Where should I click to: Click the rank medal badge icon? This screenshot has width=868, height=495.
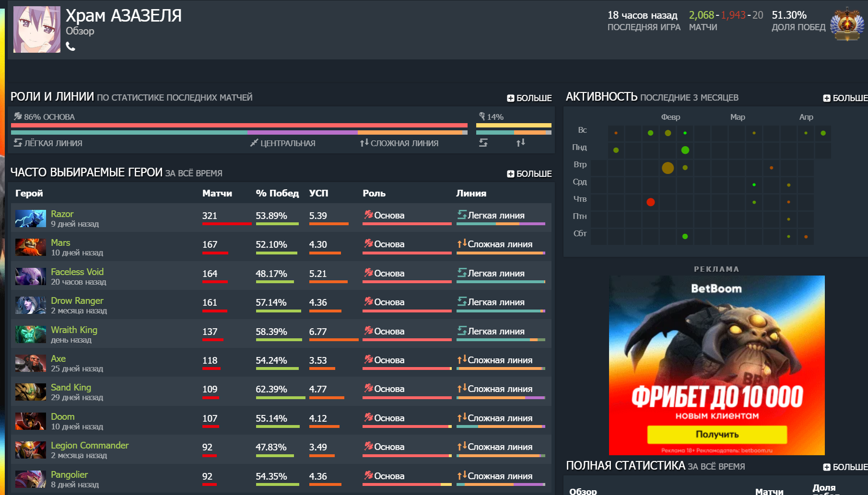click(x=847, y=24)
